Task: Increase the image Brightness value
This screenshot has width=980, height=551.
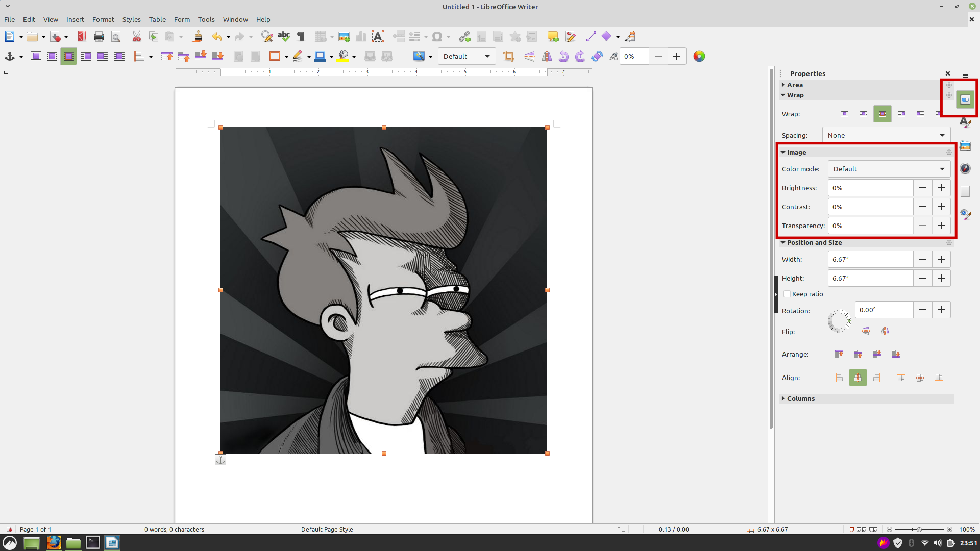Action: coord(941,188)
